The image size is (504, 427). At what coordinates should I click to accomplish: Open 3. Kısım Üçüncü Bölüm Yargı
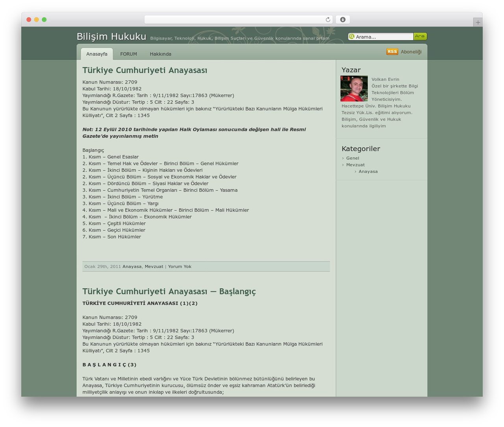pyautogui.click(x=120, y=204)
